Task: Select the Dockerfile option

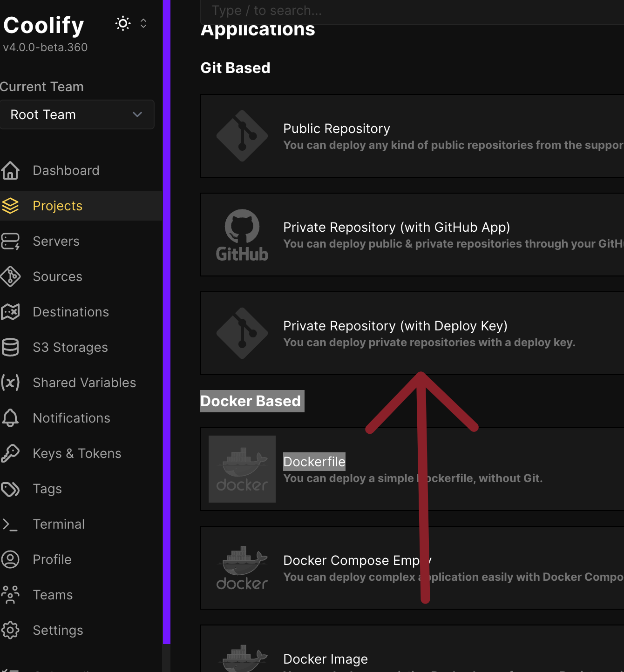Action: (412, 469)
